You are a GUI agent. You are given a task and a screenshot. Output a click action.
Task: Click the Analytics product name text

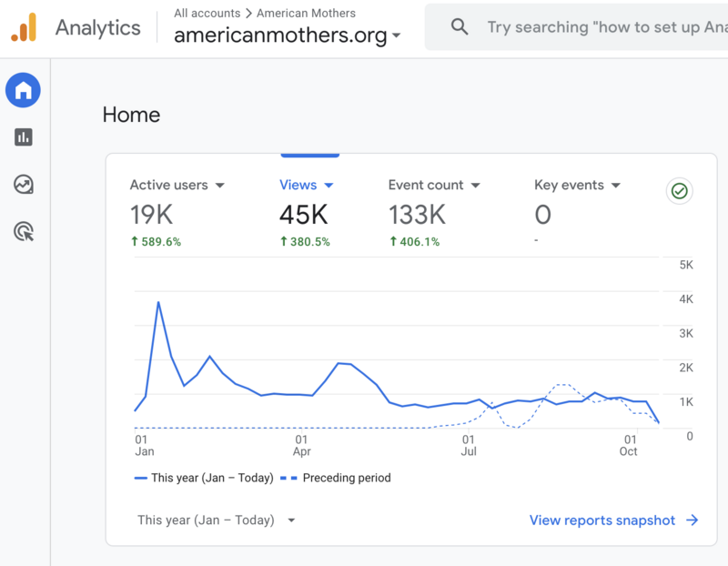tap(98, 28)
